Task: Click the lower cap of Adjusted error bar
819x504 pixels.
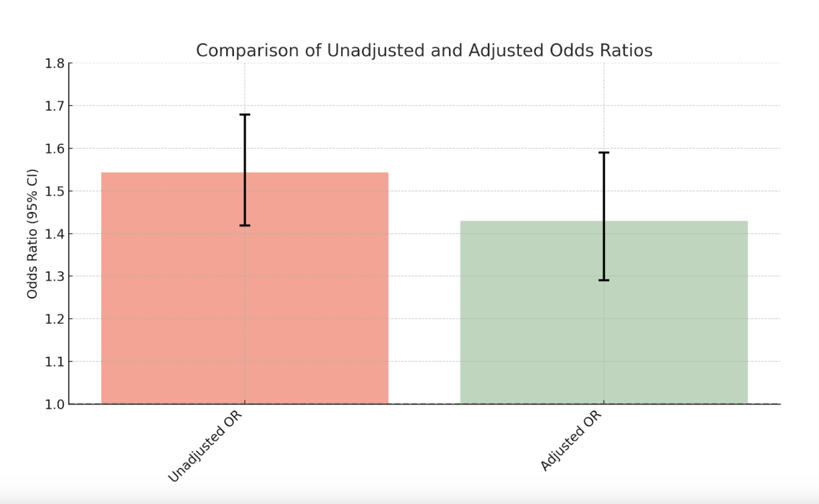Action: click(x=604, y=280)
